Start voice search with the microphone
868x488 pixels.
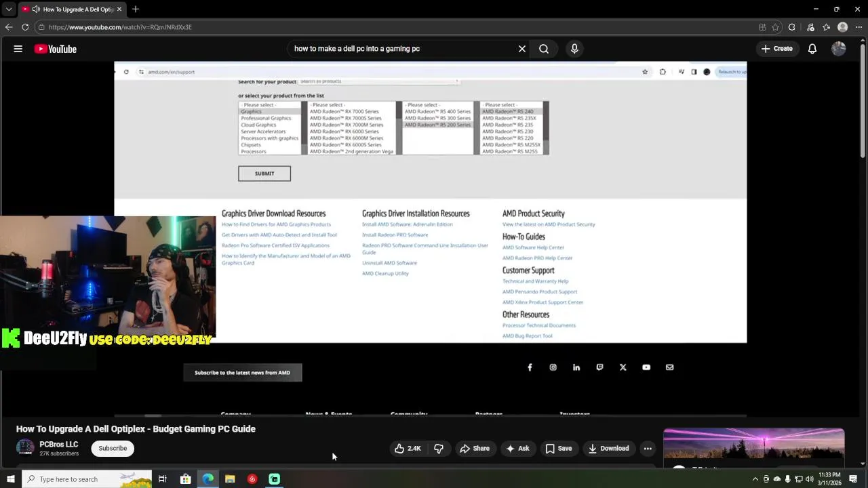coord(574,49)
